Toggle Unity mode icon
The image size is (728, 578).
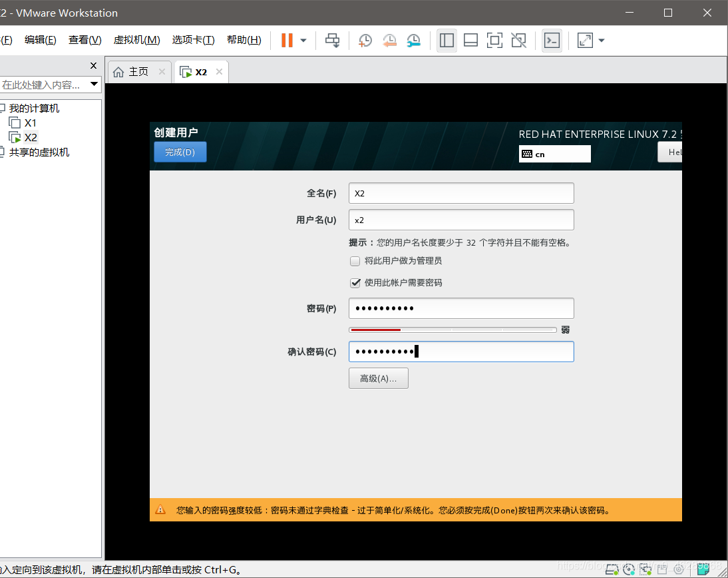click(518, 41)
